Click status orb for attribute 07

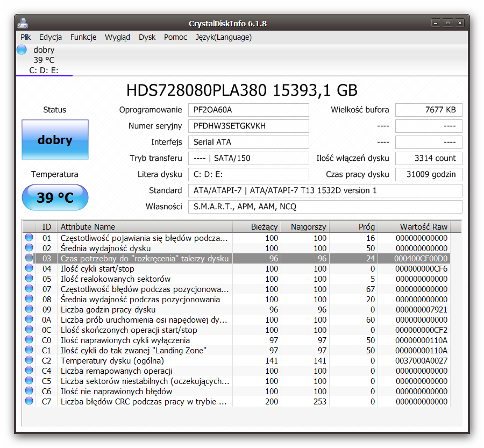point(29,288)
